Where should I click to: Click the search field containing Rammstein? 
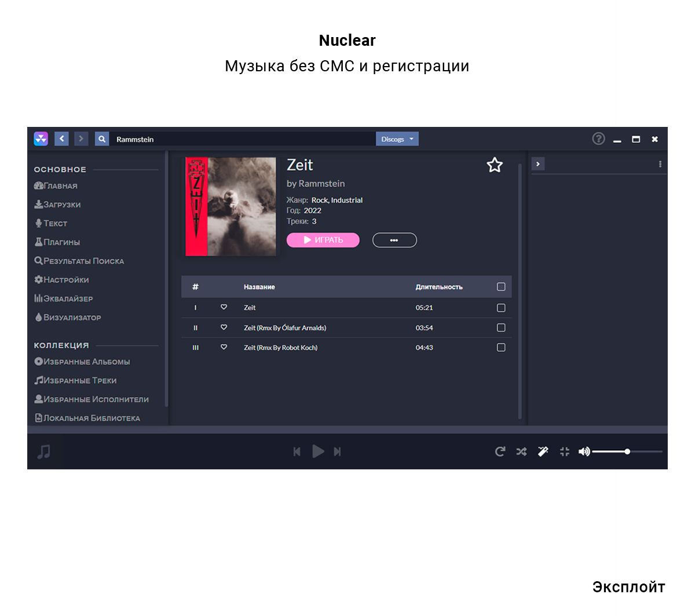(x=242, y=139)
